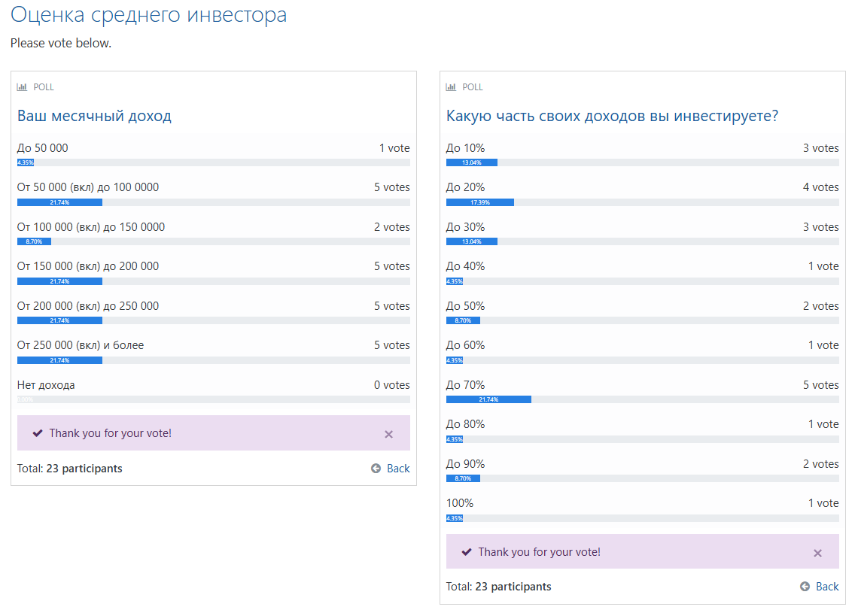Click the checkmark icon in the investment poll thank-you message

tap(467, 552)
